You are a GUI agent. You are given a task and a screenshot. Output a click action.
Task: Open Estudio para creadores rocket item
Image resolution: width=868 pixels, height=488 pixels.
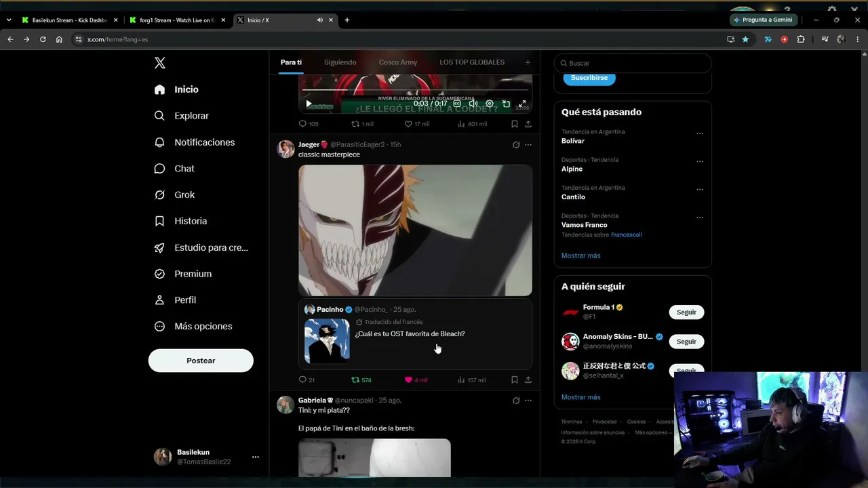pos(201,247)
